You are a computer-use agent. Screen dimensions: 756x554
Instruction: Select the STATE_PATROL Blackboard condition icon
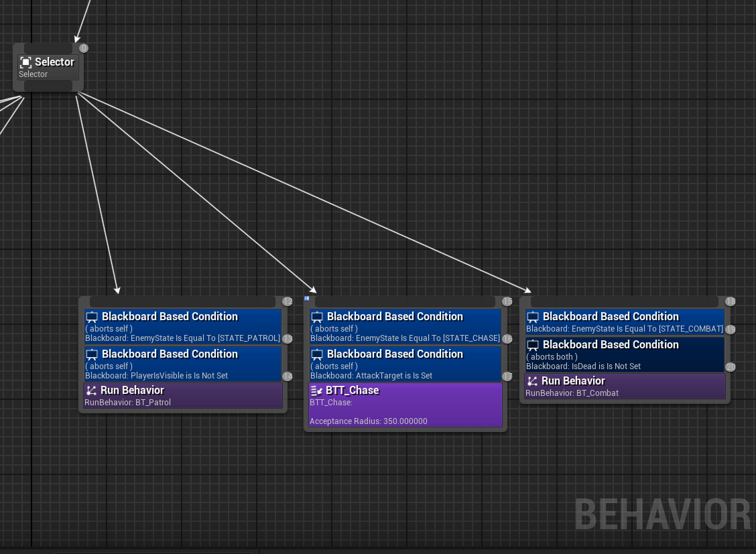(92, 317)
